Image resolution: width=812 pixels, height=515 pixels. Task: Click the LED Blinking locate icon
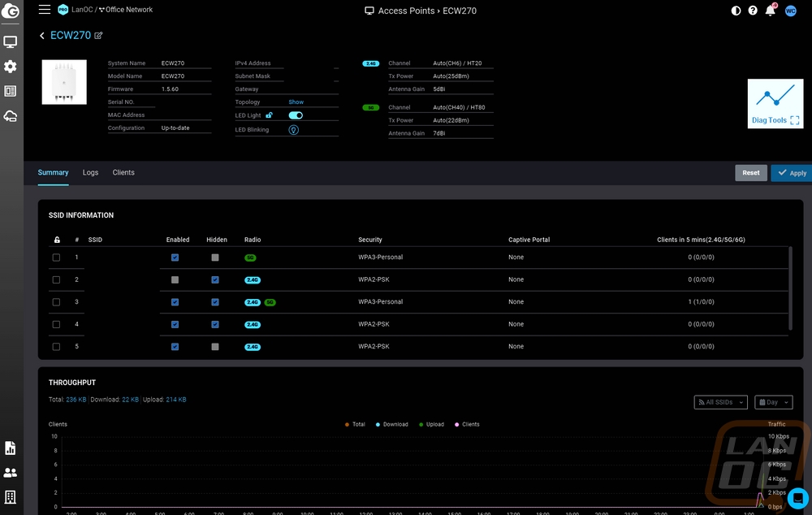(294, 130)
